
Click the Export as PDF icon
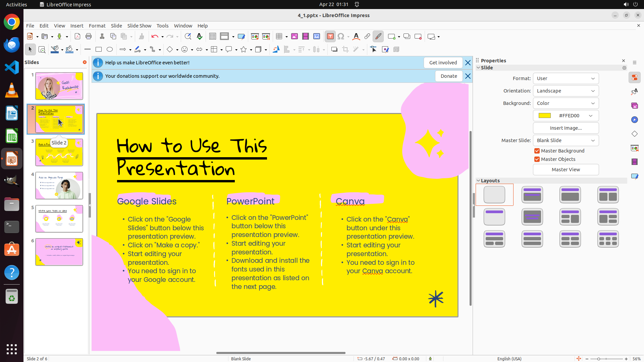coord(77,37)
